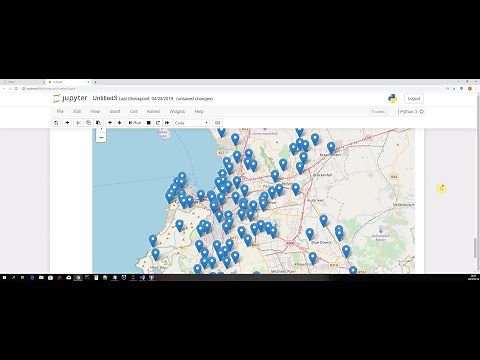
Task: Move the selected cell down with the arrow icon
Action: tap(120, 123)
